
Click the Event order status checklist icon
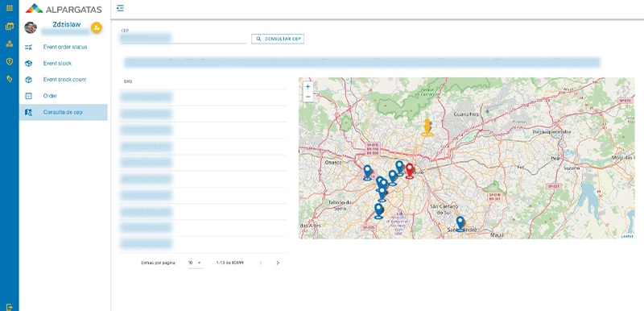[28, 48]
